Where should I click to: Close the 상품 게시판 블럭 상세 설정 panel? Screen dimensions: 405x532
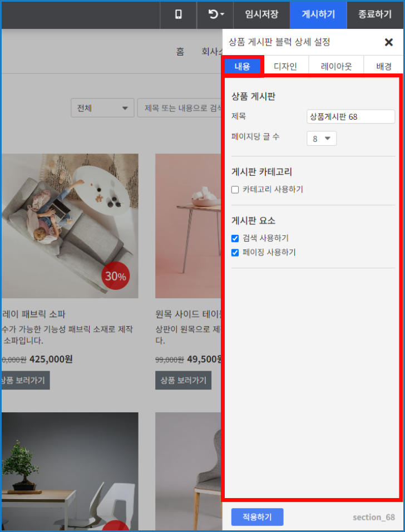click(x=389, y=42)
